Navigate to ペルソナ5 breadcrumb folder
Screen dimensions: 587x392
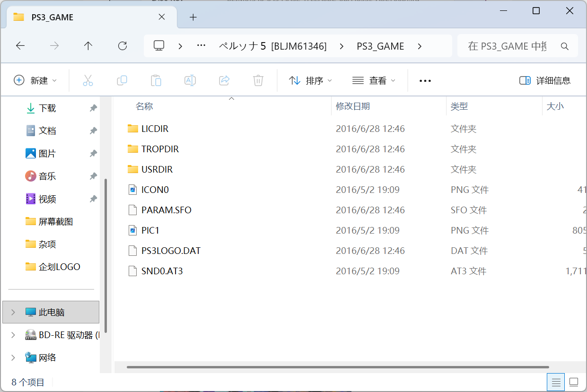[273, 46]
